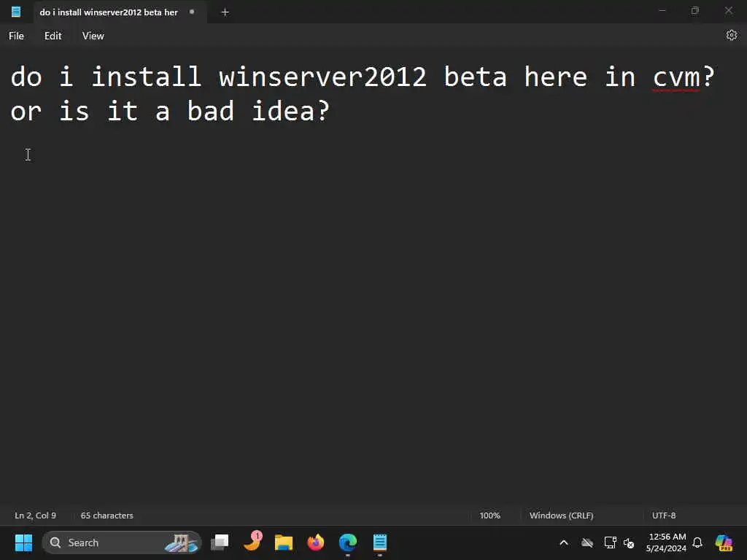
Task: Open Microsoft Edge from the taskbar
Action: coord(348,542)
